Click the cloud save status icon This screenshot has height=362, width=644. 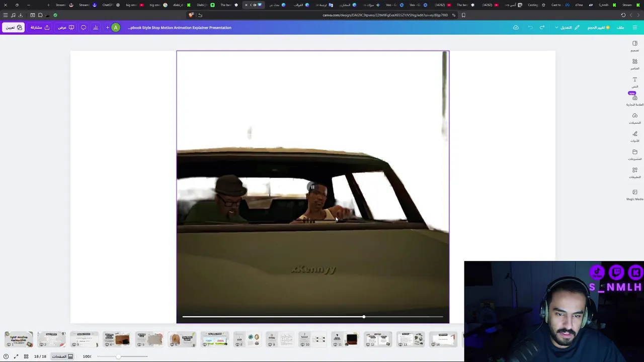(516, 28)
